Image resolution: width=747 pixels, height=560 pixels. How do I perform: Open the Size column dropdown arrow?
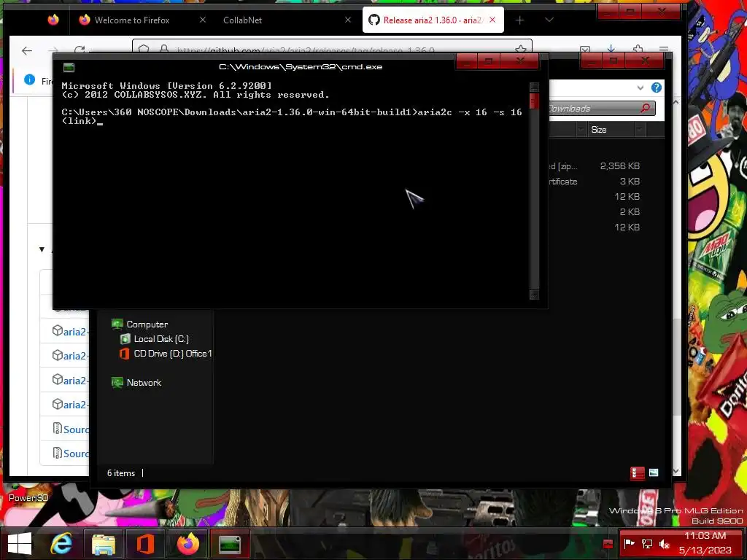[640, 130]
